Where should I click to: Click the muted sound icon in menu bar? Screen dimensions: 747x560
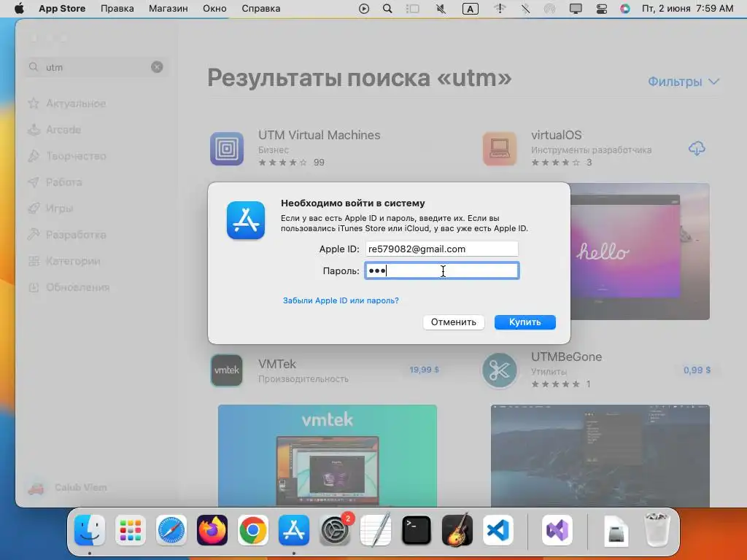click(441, 9)
